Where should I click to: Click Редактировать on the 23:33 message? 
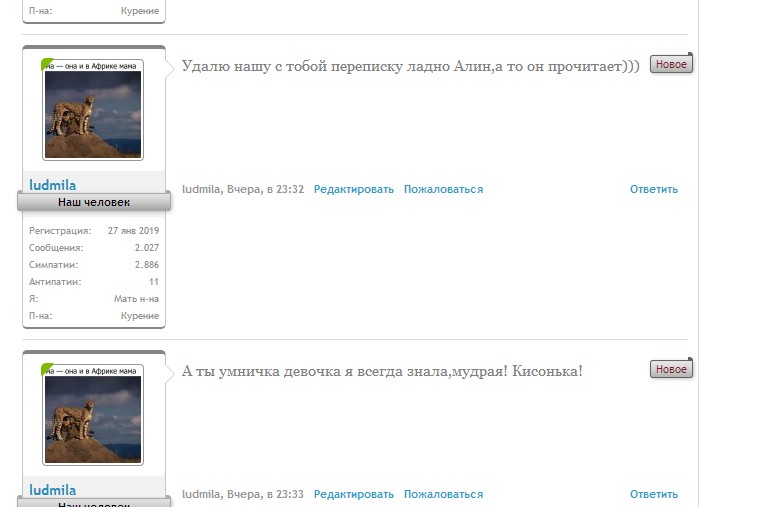[354, 494]
